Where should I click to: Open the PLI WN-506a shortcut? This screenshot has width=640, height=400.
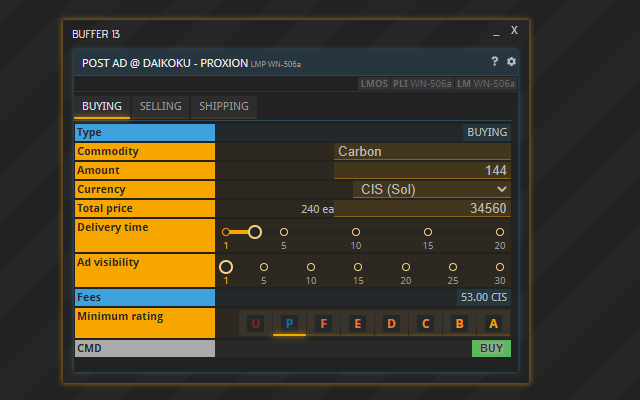coord(422,84)
